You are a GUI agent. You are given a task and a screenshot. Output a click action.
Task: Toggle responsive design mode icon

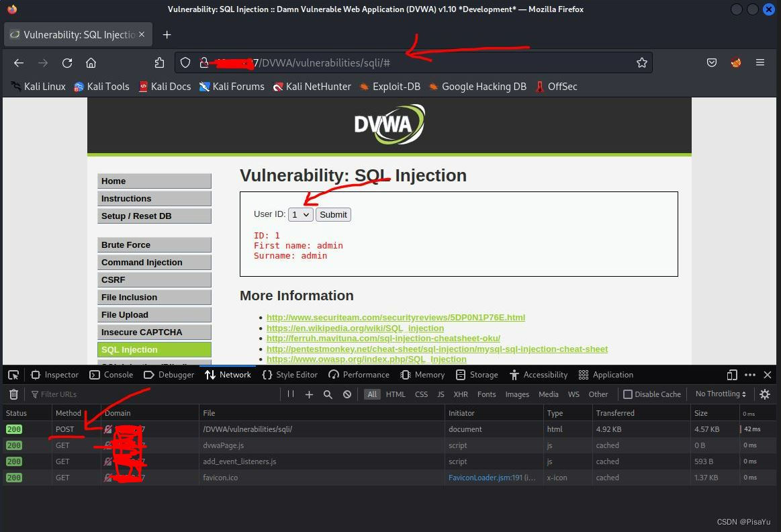tap(732, 375)
